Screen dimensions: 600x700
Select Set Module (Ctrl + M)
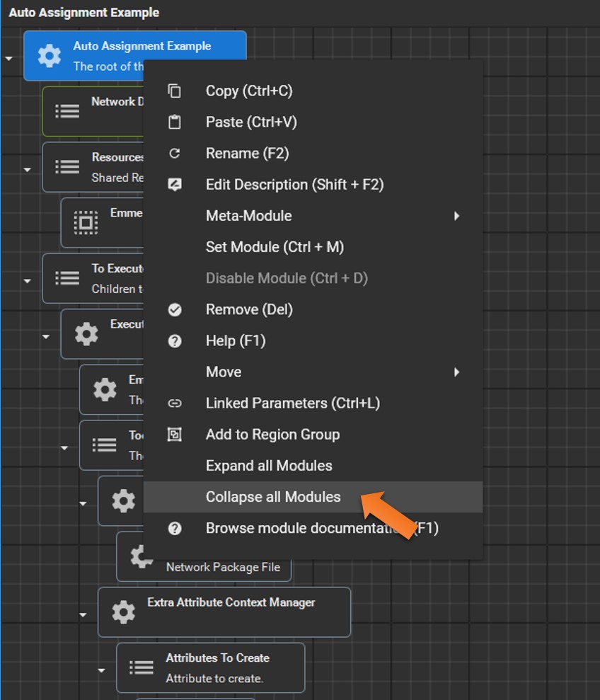tap(275, 247)
